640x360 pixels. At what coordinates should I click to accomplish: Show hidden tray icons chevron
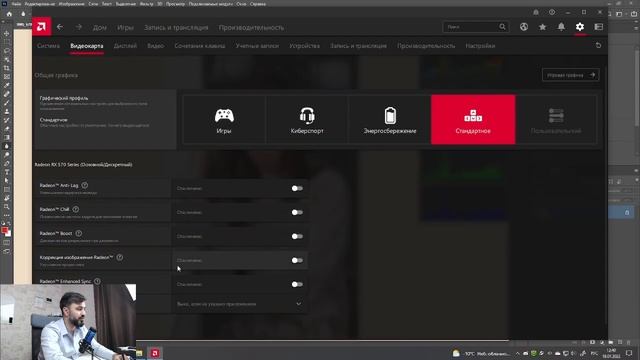click(518, 353)
